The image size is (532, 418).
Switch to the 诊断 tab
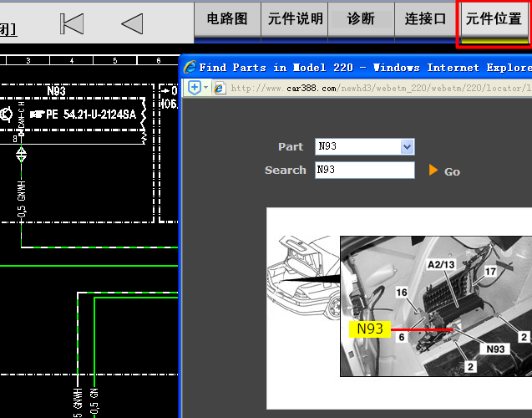[x=361, y=19]
